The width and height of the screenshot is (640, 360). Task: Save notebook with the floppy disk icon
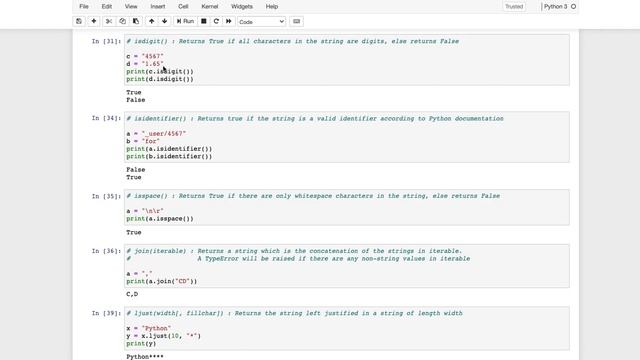pyautogui.click(x=79, y=21)
